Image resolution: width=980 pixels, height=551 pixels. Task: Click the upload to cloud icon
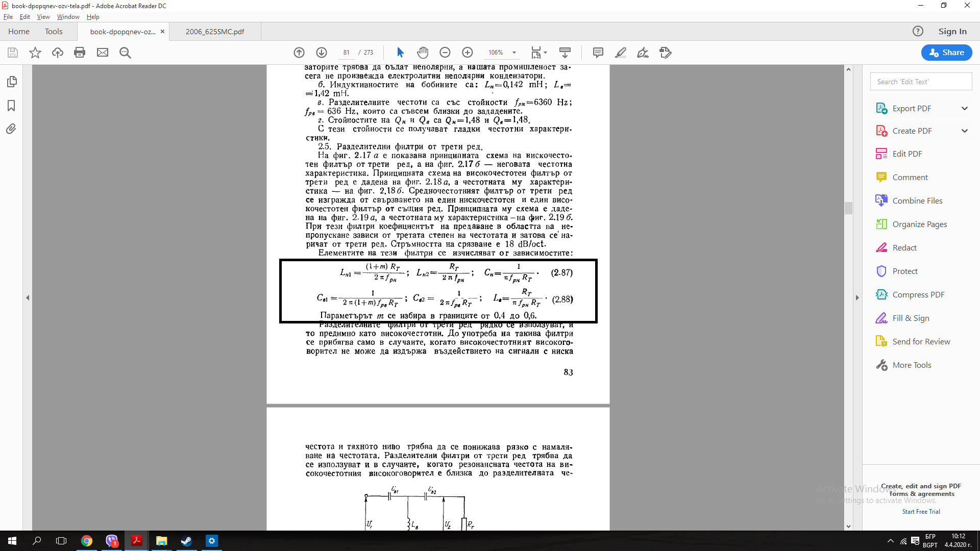[58, 53]
